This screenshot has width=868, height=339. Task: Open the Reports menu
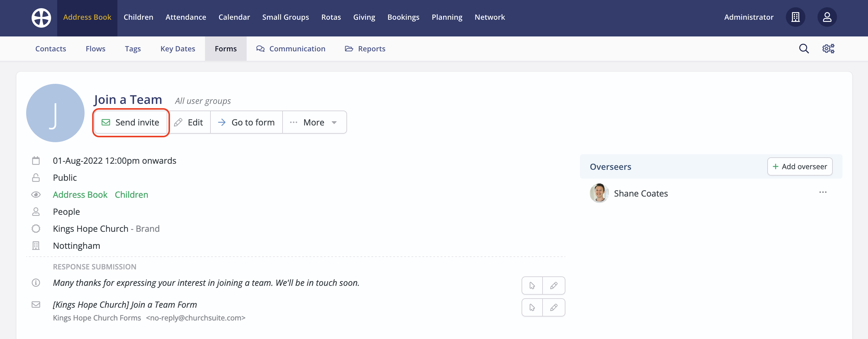coord(365,49)
